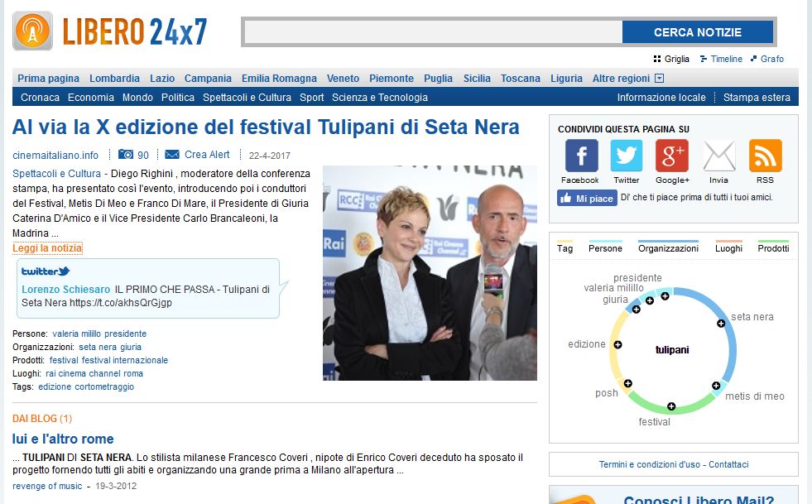
Task: Share the page via Twitter icon
Action: point(626,156)
